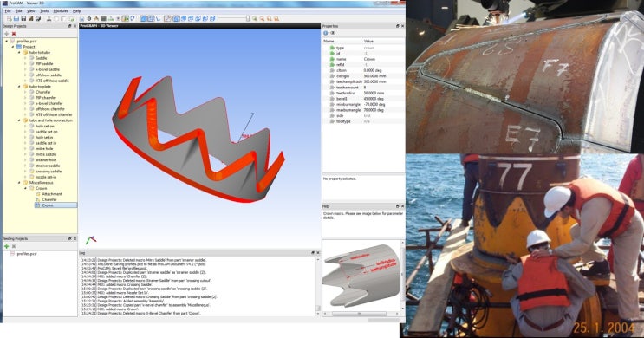Screen dimensions: 644x338
Task: Select 'PIP saddle' in the tree
Action: [44, 63]
